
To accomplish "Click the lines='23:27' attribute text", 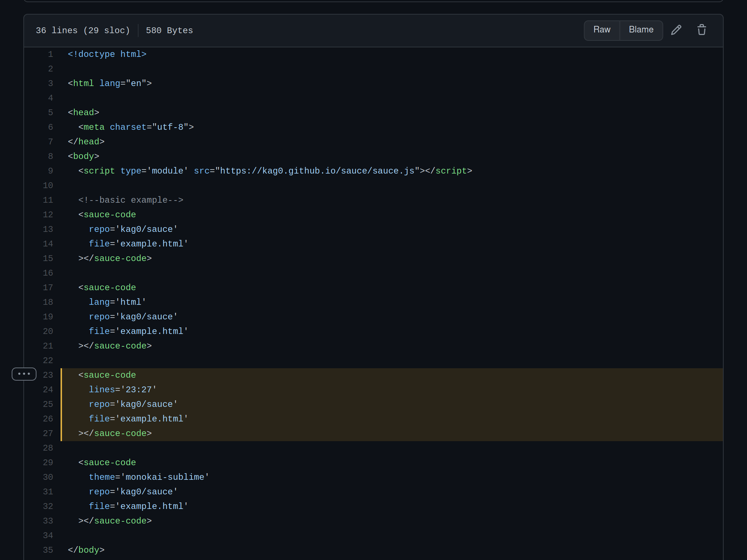I will point(123,390).
